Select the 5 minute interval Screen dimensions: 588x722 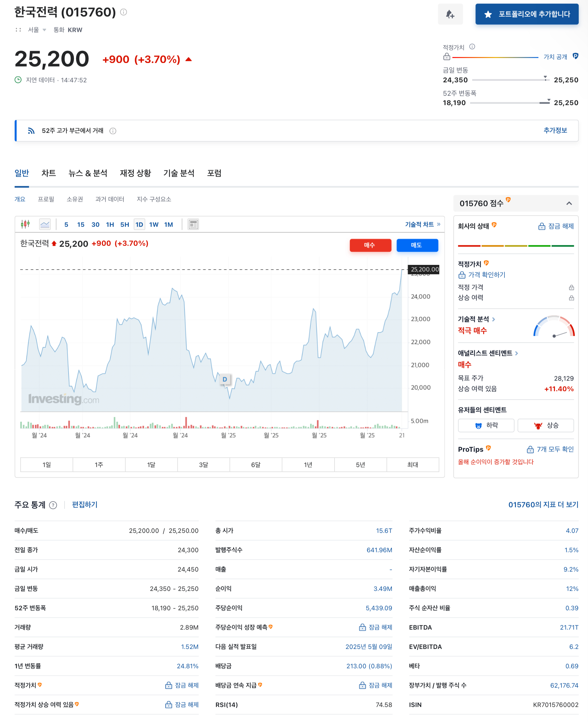point(66,225)
